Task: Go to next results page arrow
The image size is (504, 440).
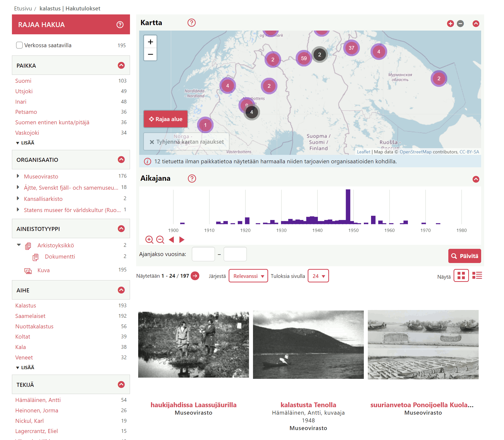Action: tap(195, 276)
